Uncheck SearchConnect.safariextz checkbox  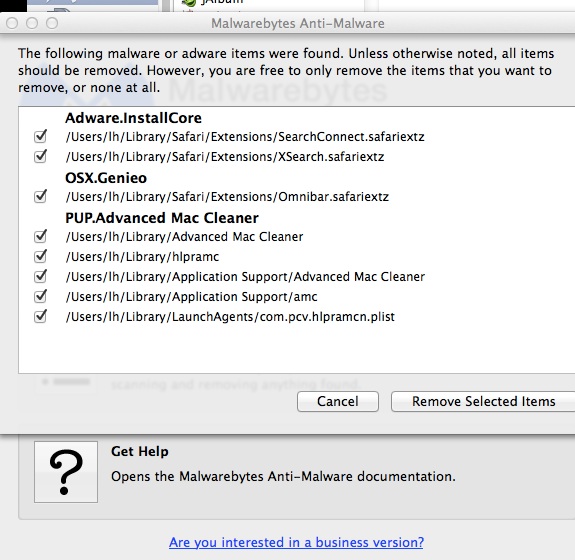tap(40, 137)
